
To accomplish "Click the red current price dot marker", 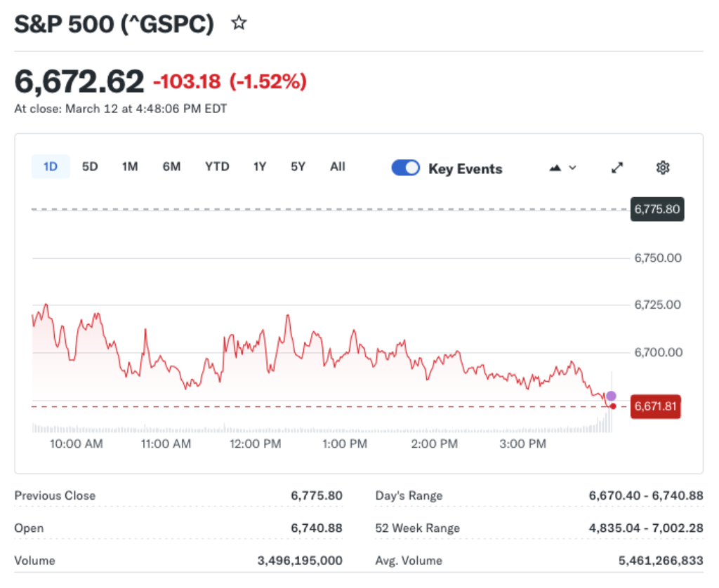I will pyautogui.click(x=612, y=406).
